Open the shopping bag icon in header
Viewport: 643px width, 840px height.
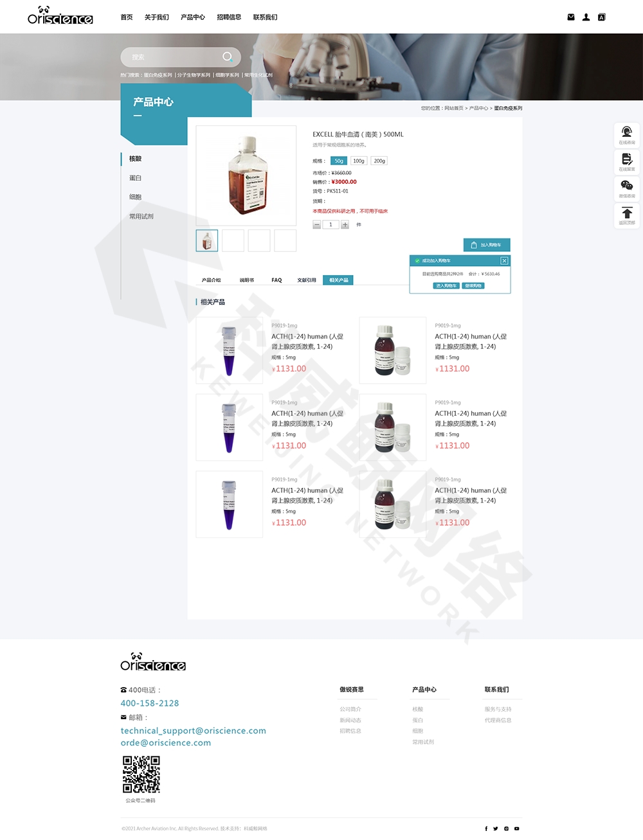pyautogui.click(x=571, y=17)
